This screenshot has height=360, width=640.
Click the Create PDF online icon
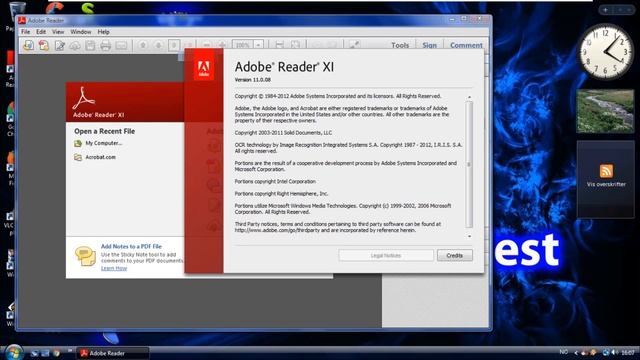click(x=44, y=45)
